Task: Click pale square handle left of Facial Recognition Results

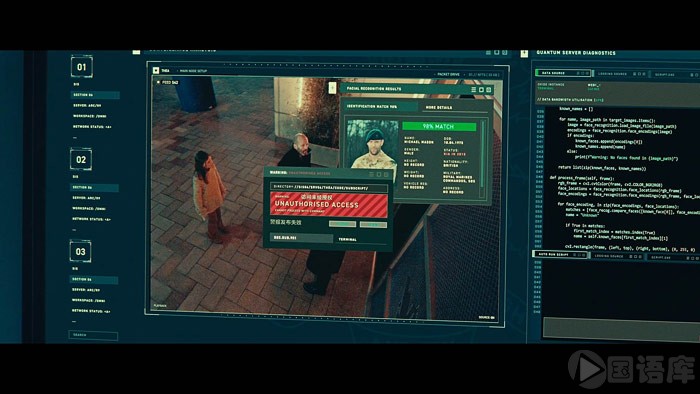Action: [332, 87]
